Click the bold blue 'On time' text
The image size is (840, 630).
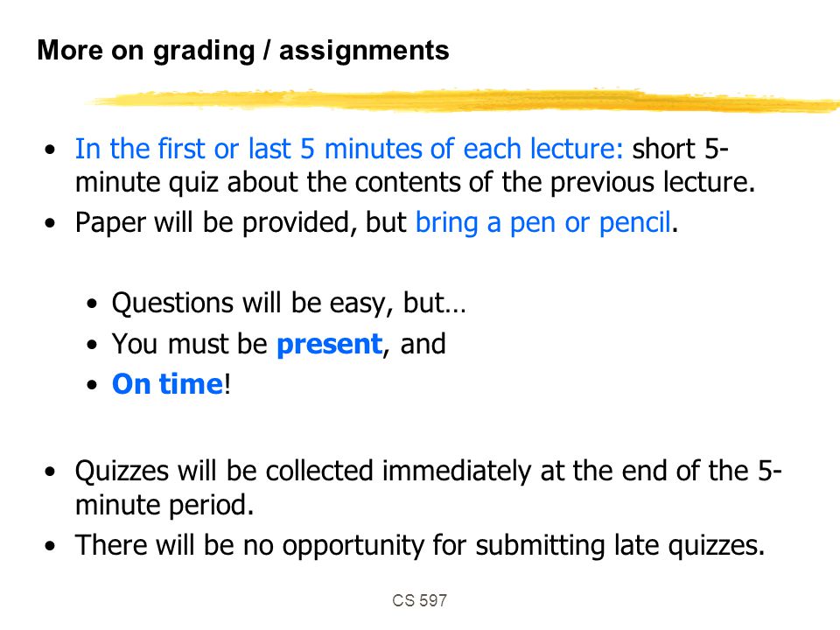(167, 384)
